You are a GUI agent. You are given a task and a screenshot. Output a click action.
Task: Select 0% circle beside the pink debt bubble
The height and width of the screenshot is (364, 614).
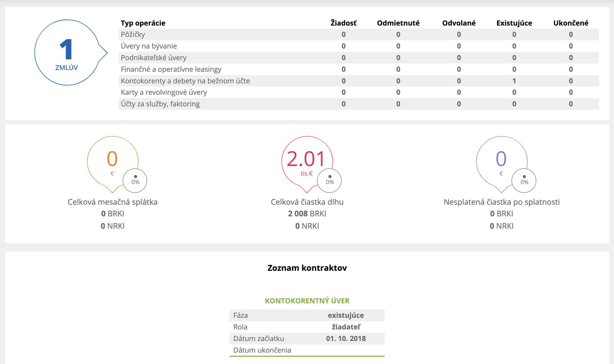click(x=330, y=180)
